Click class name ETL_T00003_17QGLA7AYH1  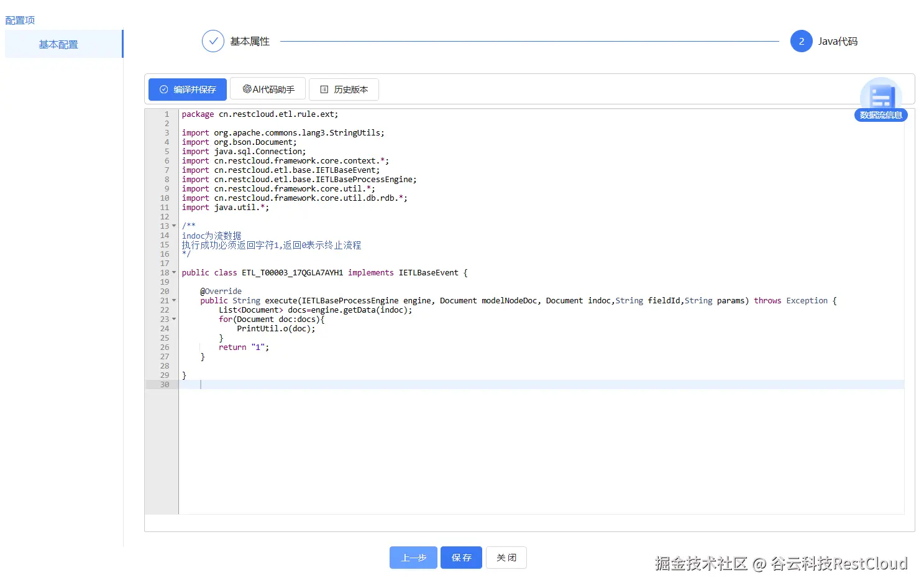(292, 273)
